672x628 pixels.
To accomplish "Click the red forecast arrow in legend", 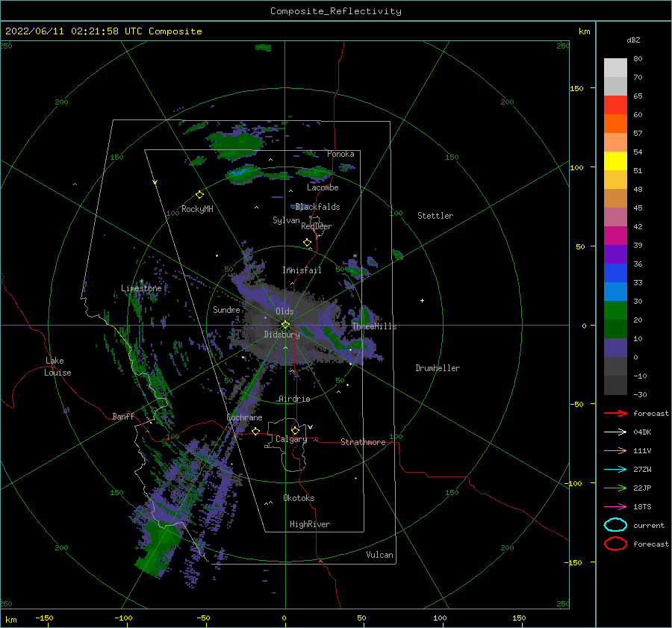I will [x=615, y=413].
